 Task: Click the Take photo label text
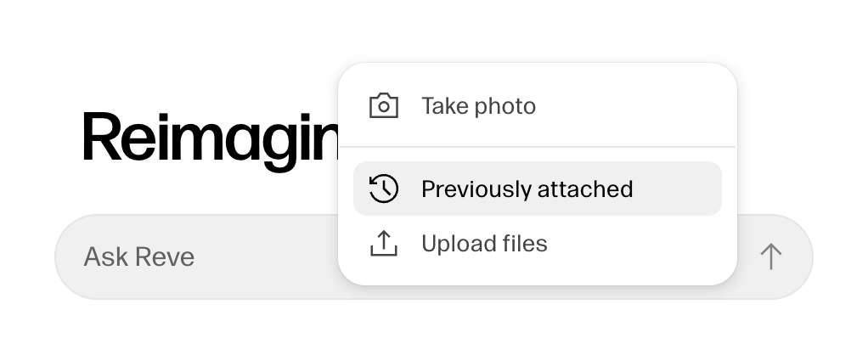[x=479, y=106]
